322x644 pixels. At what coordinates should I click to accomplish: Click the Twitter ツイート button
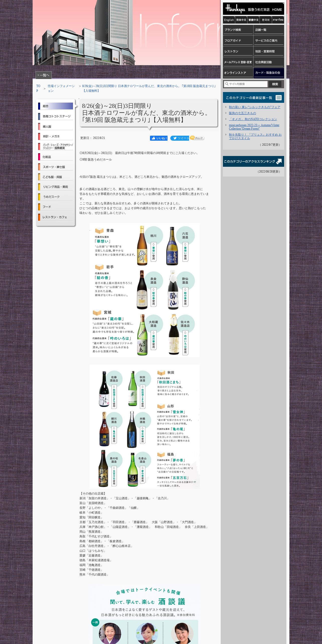click(180, 138)
